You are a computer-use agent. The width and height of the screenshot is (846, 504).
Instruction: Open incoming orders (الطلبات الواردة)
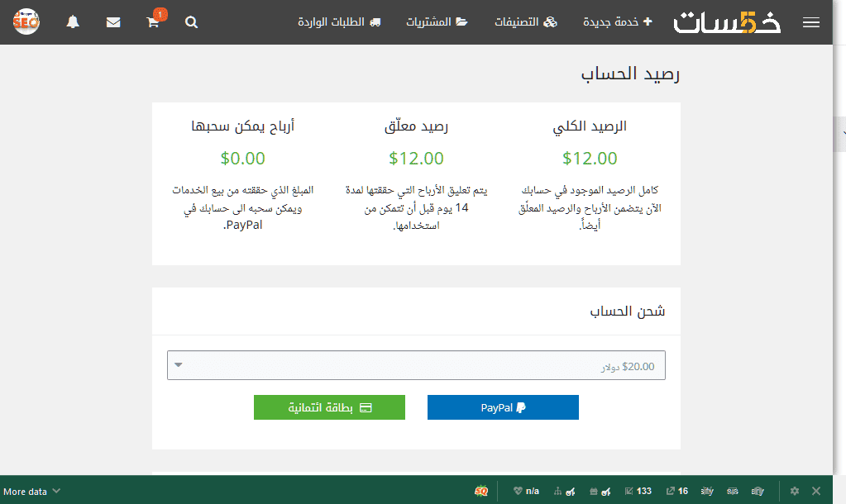click(x=339, y=22)
